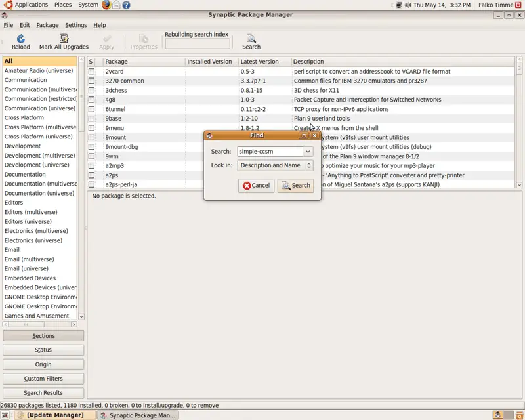Switch to the Status filter view
The height and width of the screenshot is (420, 525).
pyautogui.click(x=43, y=350)
